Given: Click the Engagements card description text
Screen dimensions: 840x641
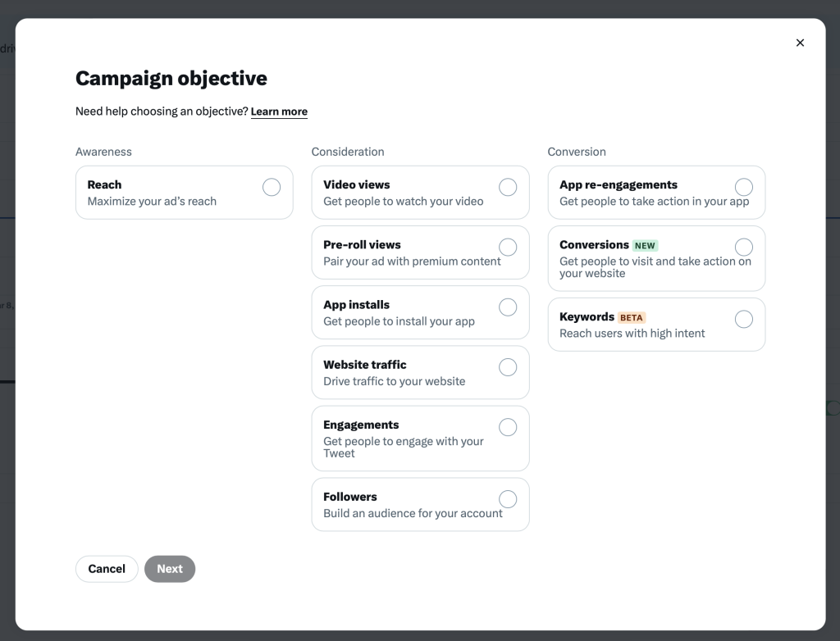Looking at the screenshot, I should (404, 448).
